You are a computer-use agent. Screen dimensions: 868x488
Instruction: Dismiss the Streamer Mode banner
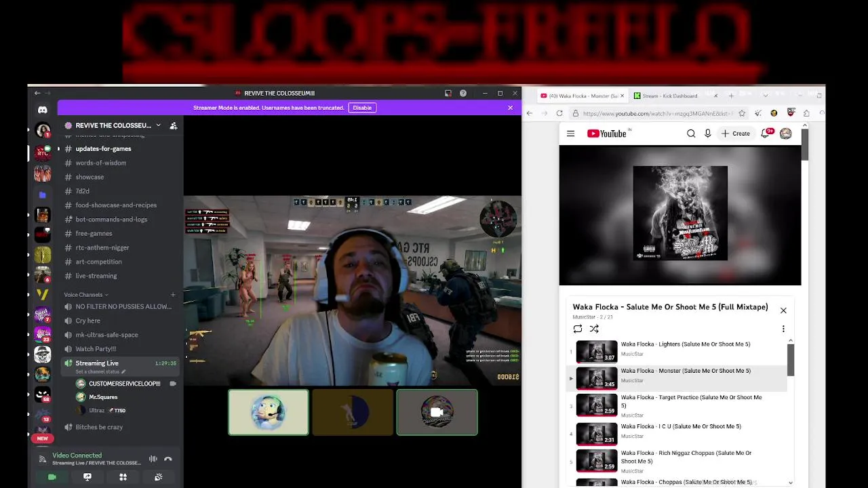click(x=511, y=108)
